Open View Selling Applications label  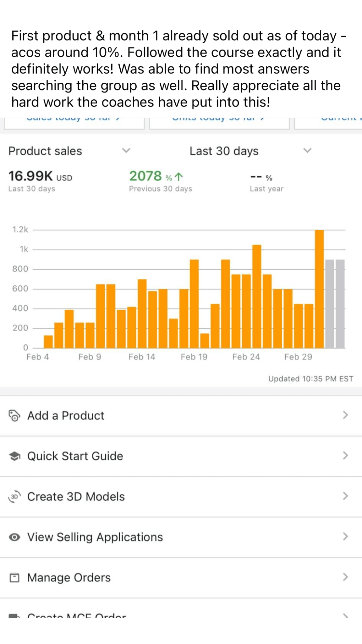(95, 537)
